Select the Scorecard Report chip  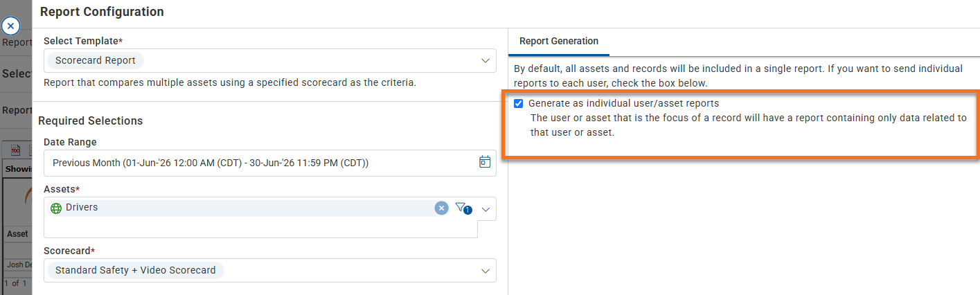click(x=96, y=60)
